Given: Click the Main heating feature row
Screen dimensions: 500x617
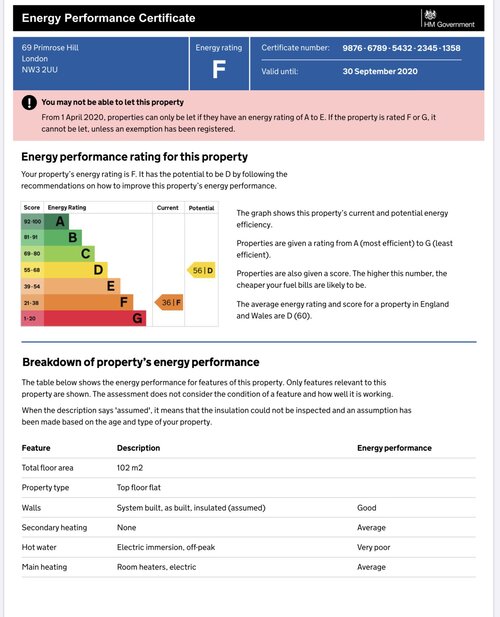Looking at the screenshot, I should tap(249, 567).
